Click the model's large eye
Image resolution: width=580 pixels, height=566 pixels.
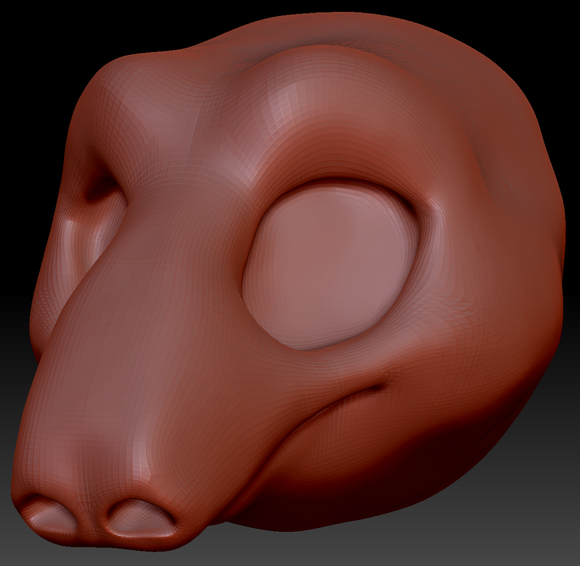pos(330,266)
